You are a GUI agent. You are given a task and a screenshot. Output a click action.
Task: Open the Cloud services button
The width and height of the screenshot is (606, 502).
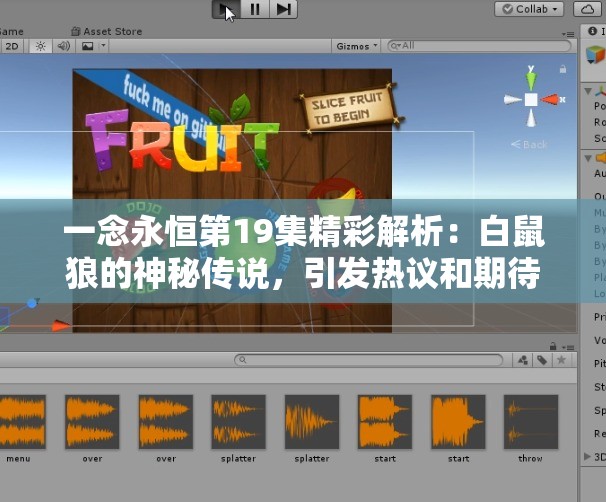(587, 9)
